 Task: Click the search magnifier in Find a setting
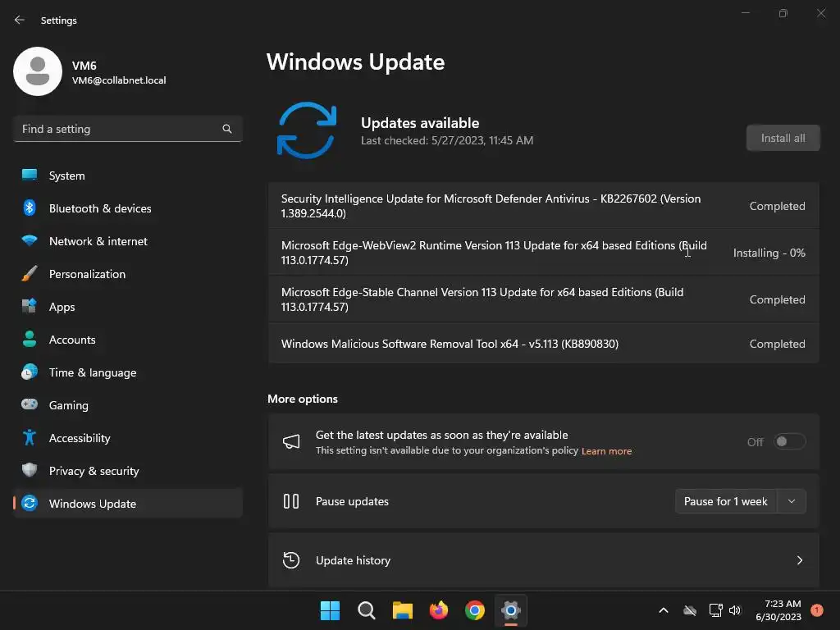pyautogui.click(x=227, y=129)
